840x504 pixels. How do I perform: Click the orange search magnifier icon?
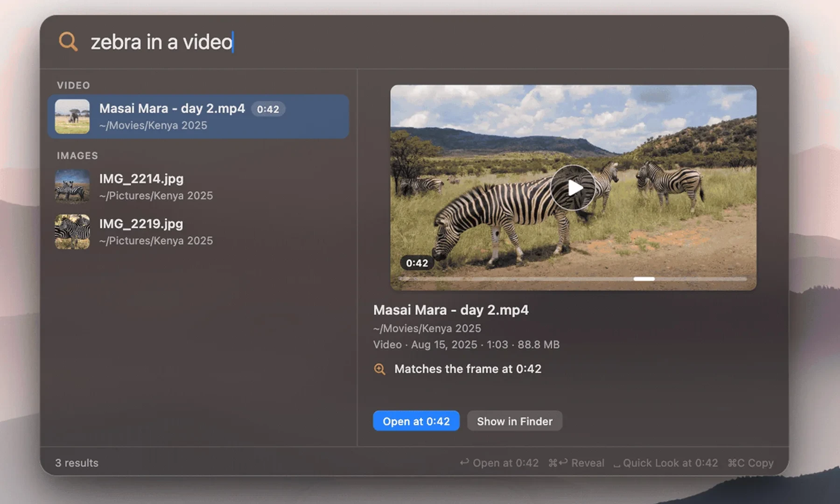(68, 42)
